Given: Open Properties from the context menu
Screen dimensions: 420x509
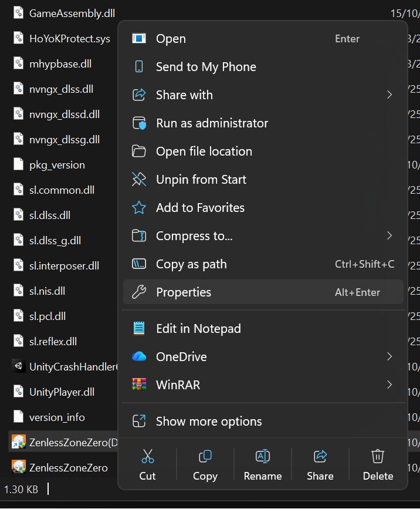Looking at the screenshot, I should click(x=184, y=292).
